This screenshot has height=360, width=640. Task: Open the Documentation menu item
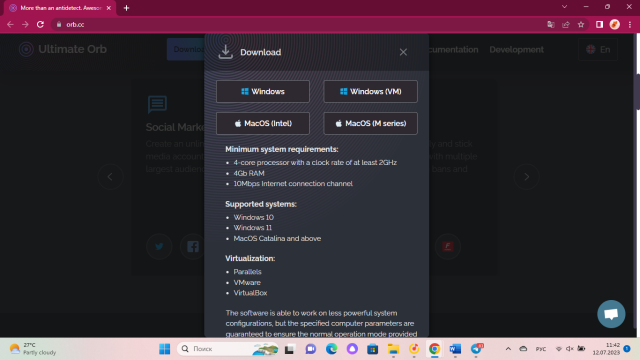453,49
